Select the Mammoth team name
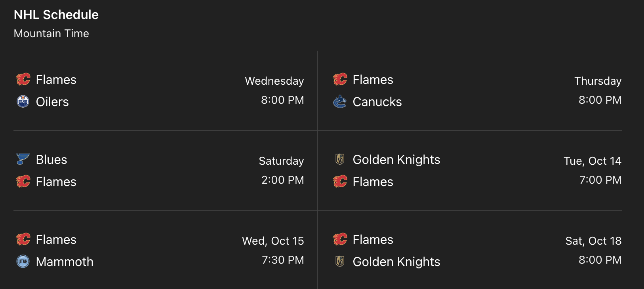The height and width of the screenshot is (289, 644). click(x=65, y=262)
